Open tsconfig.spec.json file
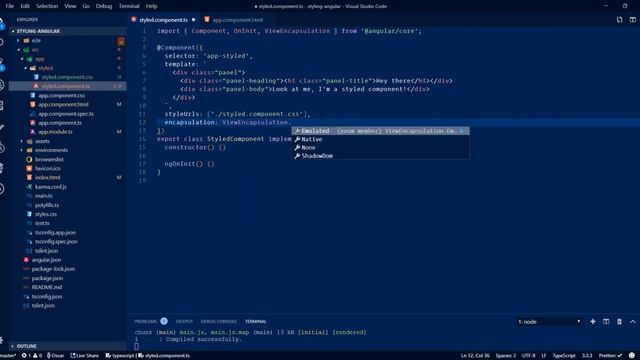The width and height of the screenshot is (640, 360). (x=56, y=242)
